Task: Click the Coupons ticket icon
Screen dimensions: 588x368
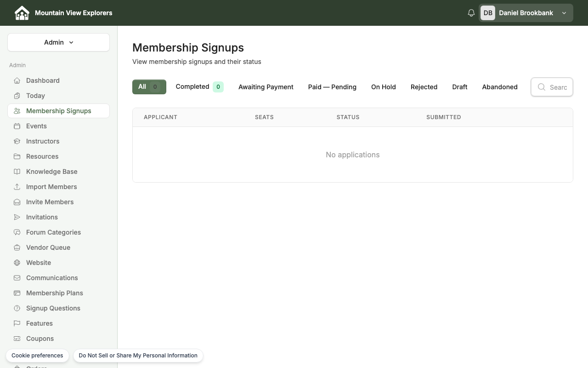Action: 17,339
